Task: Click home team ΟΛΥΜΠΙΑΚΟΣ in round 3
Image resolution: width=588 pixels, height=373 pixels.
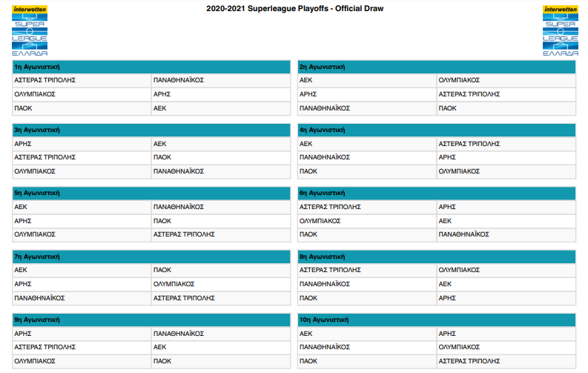Action: 35,171
